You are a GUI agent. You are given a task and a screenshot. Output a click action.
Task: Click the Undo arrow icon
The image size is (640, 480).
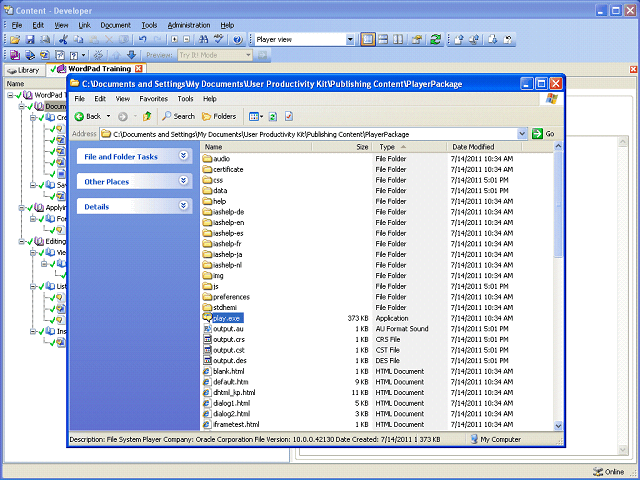(142, 40)
